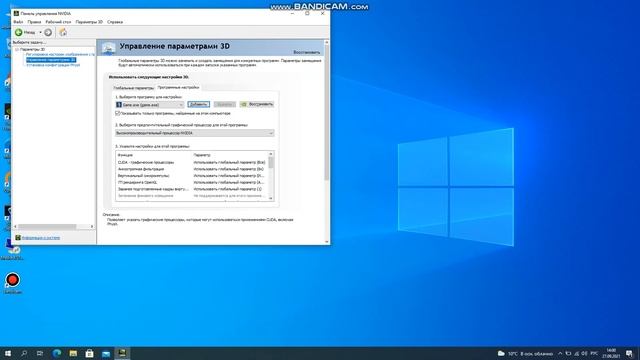Select the Установка конфигурации PhysX tree item
This screenshot has height=360, width=640.
pos(53,65)
